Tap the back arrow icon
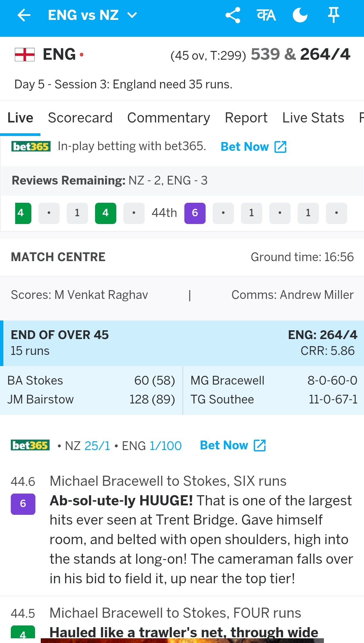Screen dimensions: 364x643 (24, 15)
